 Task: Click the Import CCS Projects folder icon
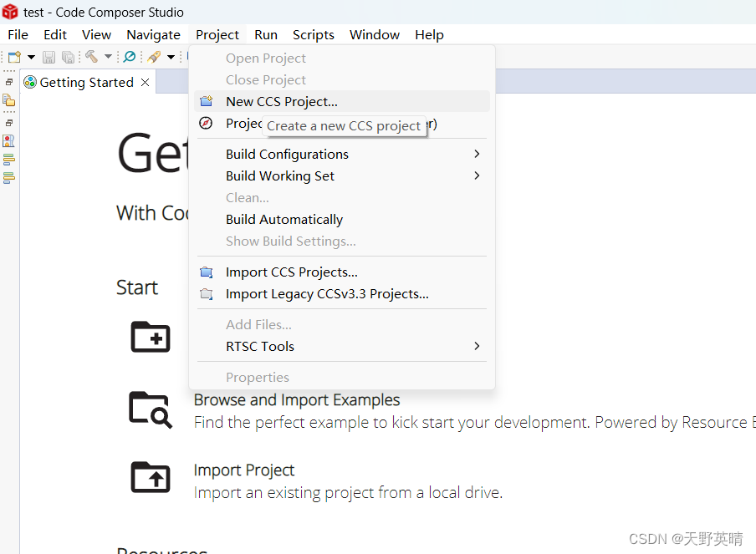point(207,272)
